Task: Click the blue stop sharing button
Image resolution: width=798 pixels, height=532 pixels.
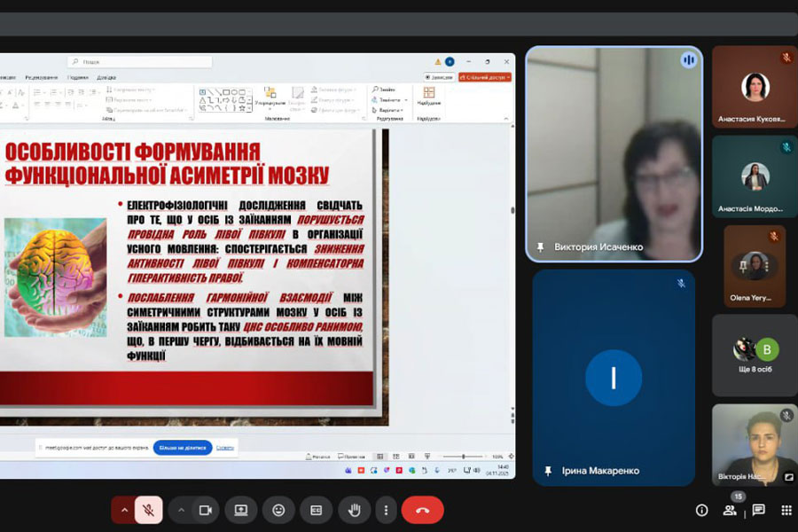Action: (183, 448)
